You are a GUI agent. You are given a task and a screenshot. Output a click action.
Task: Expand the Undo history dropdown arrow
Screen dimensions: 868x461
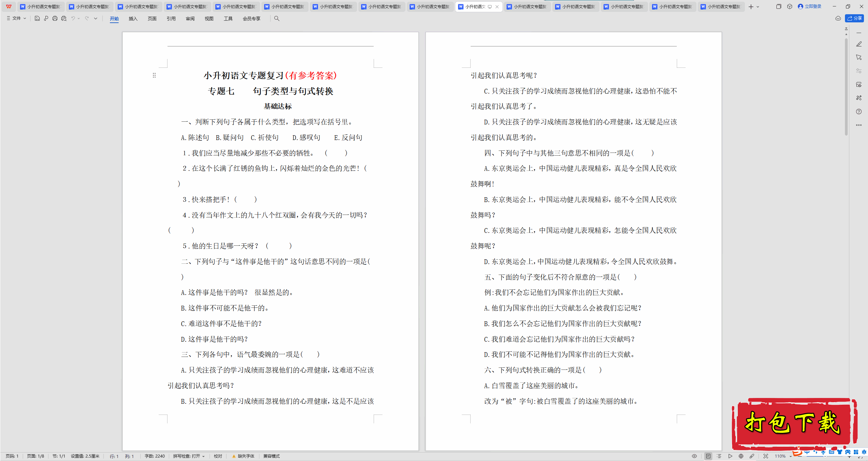click(x=79, y=18)
